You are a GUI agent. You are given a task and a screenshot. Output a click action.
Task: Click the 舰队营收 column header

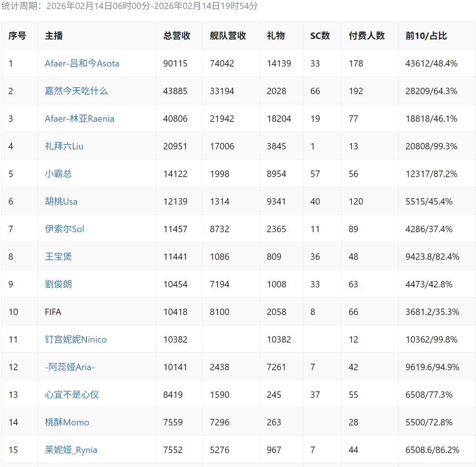pyautogui.click(x=228, y=36)
